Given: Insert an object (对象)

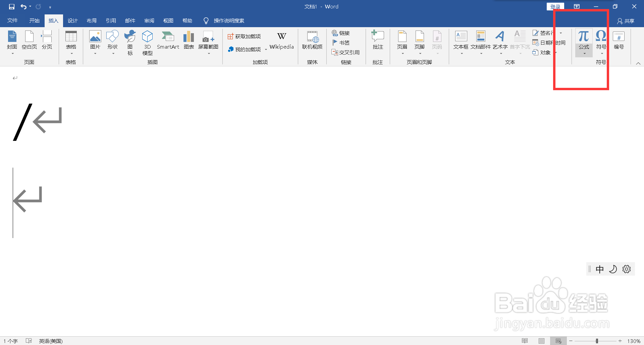Looking at the screenshot, I should tap(541, 52).
